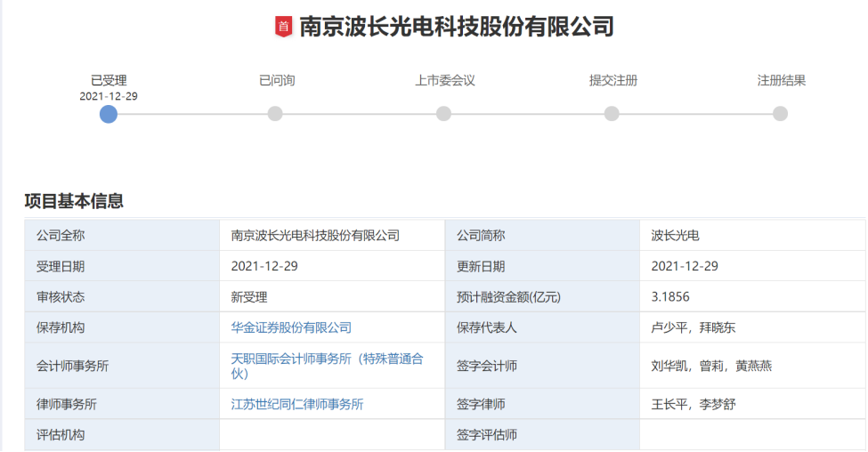Screen dimensions: 868x452
Task: Select the 上市委会议 progress step dot
Action: pos(443,114)
